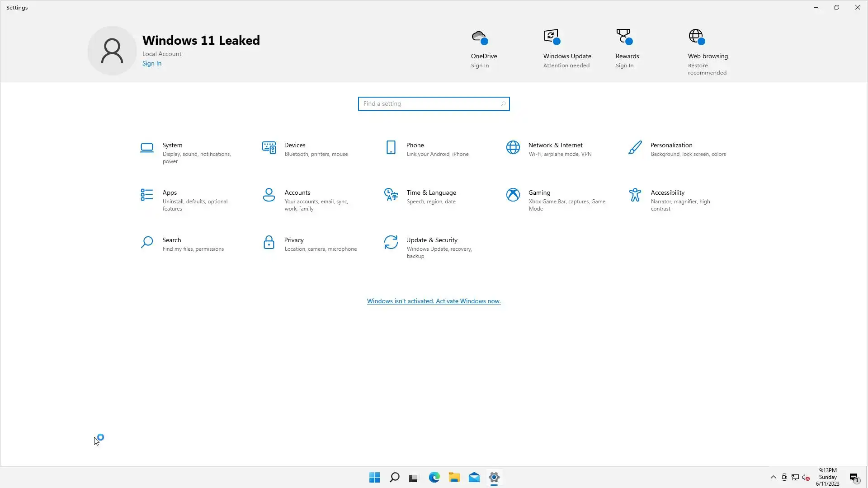Open the Update & Security refresh icon
The image size is (868, 488).
(391, 243)
